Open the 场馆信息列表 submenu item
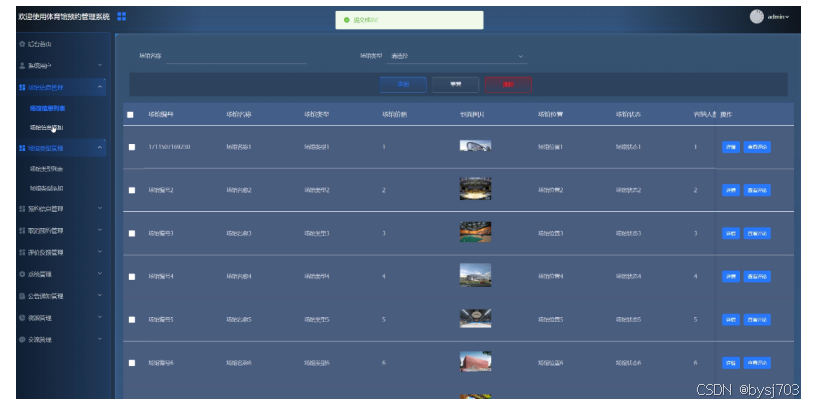 pos(48,109)
